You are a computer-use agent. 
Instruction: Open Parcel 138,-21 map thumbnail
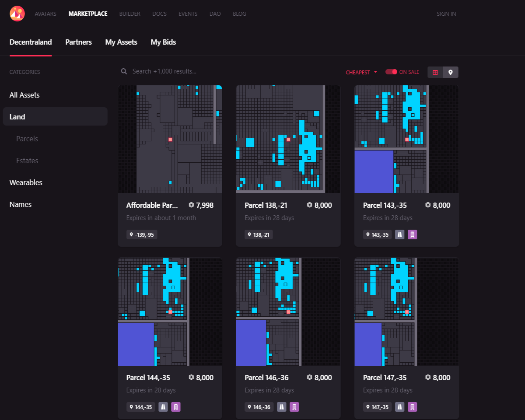pos(288,139)
